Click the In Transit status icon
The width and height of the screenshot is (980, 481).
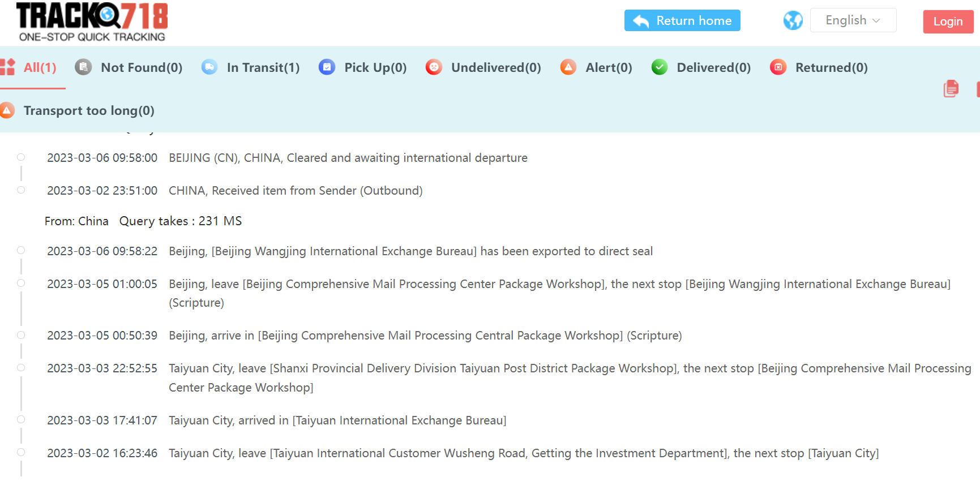(x=209, y=67)
